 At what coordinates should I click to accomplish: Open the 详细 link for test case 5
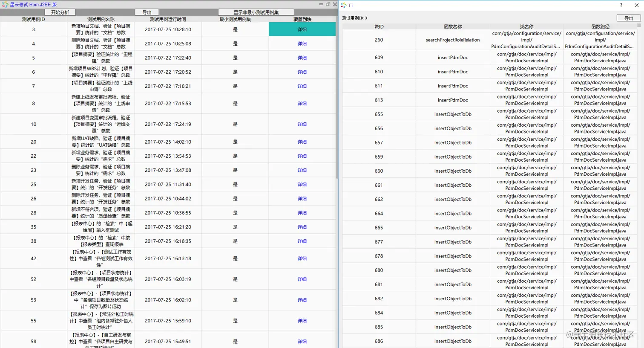(x=302, y=58)
